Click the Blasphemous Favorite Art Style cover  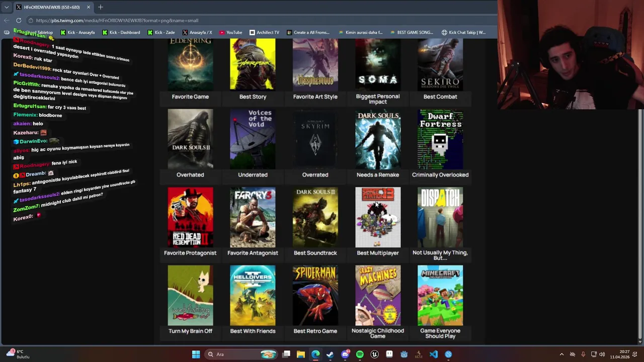tap(315, 64)
